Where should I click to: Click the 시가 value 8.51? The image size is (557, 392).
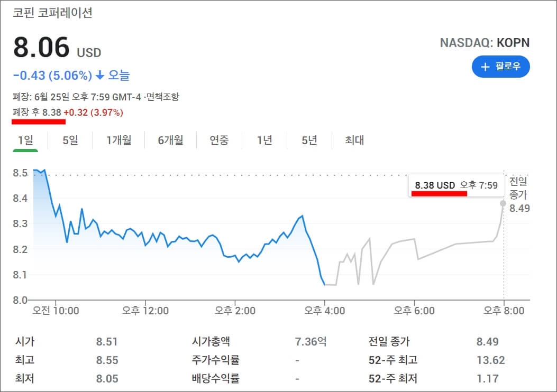coord(107,342)
